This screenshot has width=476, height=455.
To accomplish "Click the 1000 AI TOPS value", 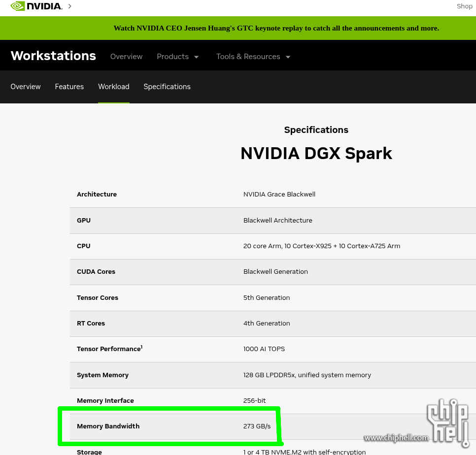I will point(264,349).
